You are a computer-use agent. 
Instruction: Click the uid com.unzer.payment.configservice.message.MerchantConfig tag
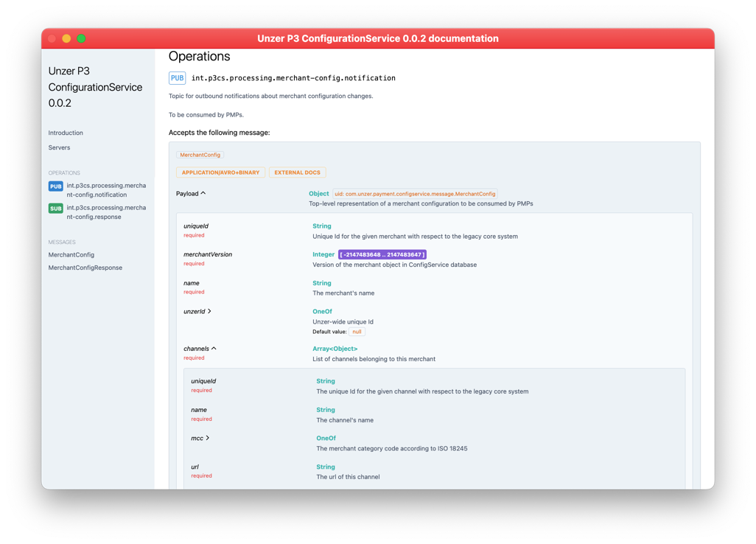pyautogui.click(x=415, y=194)
